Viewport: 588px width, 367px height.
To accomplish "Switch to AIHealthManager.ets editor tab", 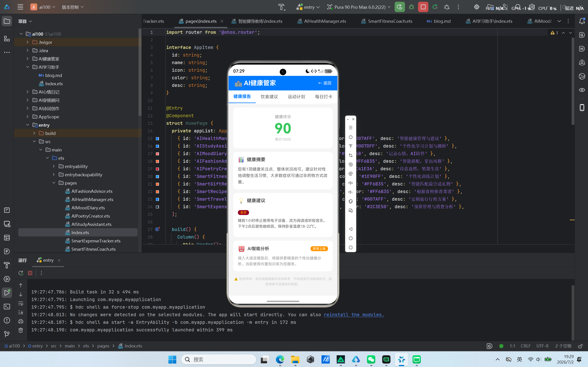I will 321,21.
